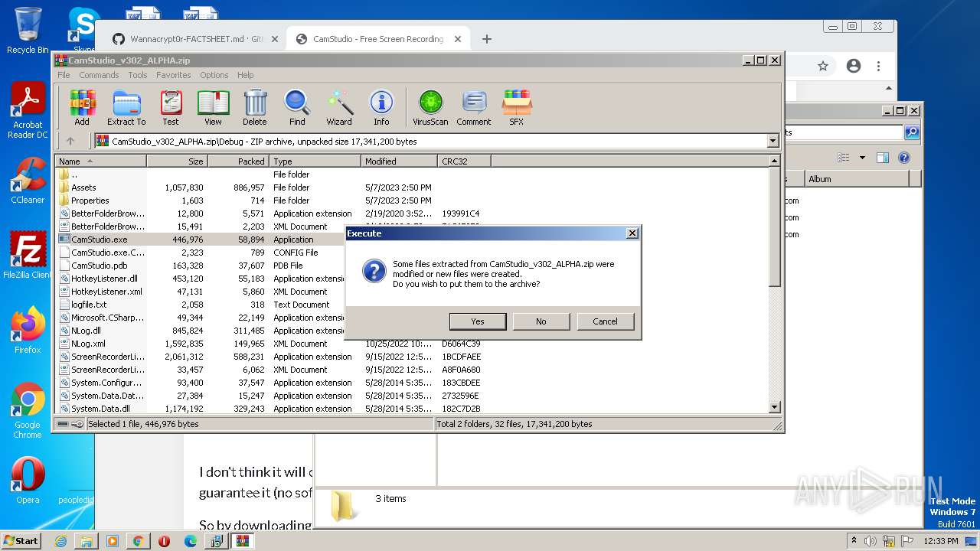This screenshot has height=551, width=980.
Task: Open Chrome's three-dot menu
Action: pyautogui.click(x=879, y=66)
